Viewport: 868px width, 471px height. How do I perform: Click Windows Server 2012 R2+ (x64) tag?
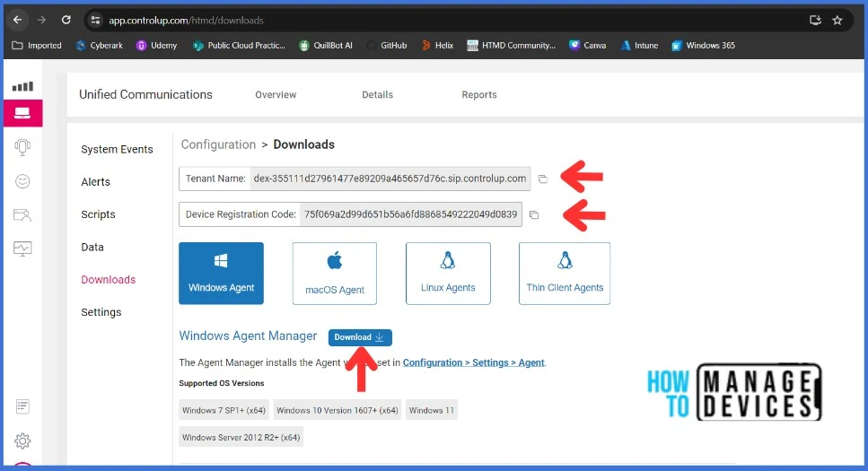coord(241,437)
